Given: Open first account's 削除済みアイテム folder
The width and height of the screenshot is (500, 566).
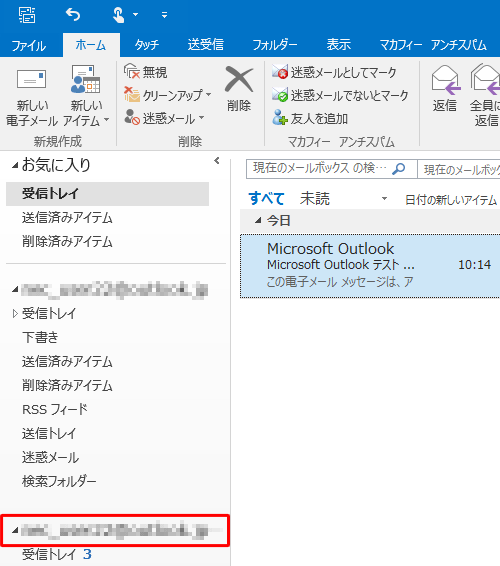Looking at the screenshot, I should [x=67, y=386].
